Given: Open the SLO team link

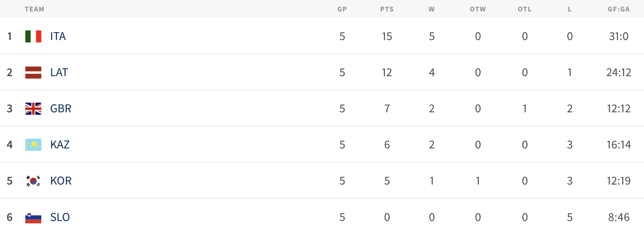Looking at the screenshot, I should pyautogui.click(x=60, y=217).
